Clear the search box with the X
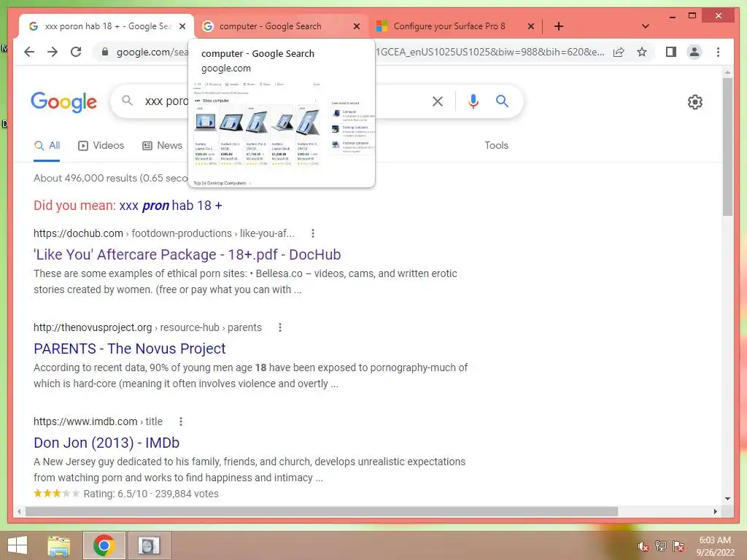This screenshot has width=747, height=560. coord(438,101)
